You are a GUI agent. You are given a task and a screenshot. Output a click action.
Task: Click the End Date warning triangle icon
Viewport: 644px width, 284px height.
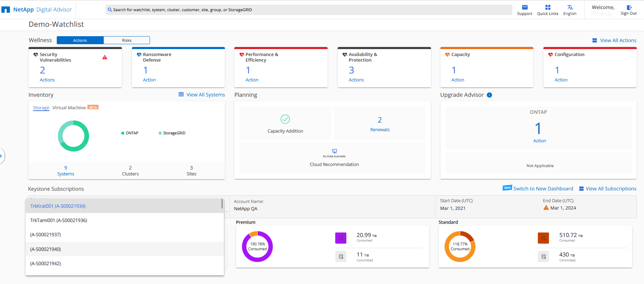[546, 208]
